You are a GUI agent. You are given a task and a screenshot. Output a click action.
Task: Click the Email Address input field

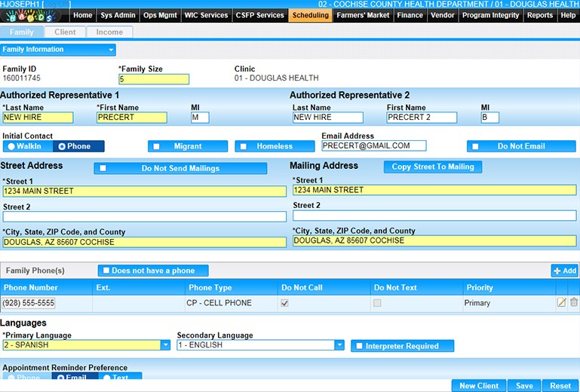(x=373, y=145)
